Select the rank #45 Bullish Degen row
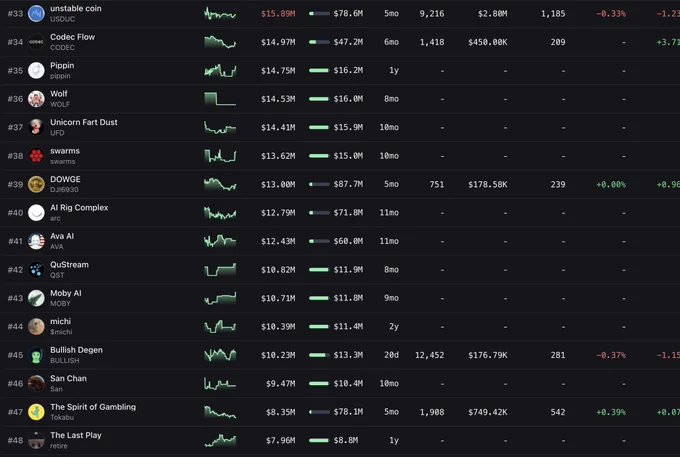The width and height of the screenshot is (680, 457). pyautogui.click(x=340, y=355)
